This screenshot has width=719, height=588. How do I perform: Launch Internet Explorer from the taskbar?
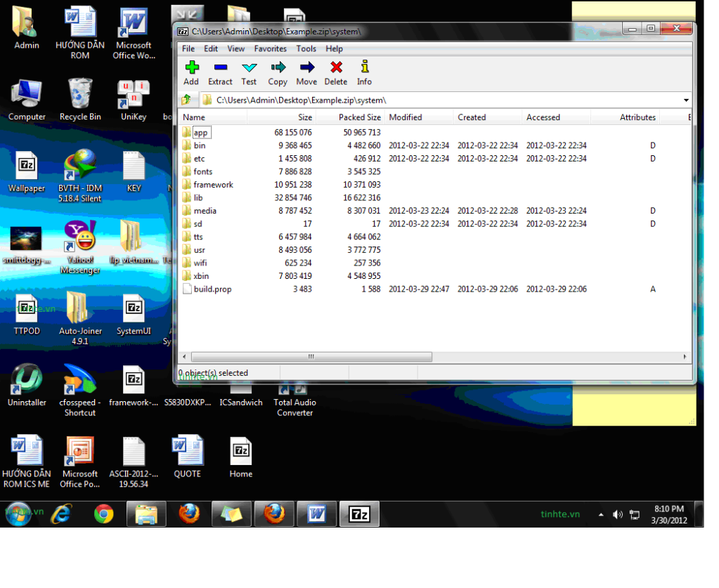click(x=61, y=515)
